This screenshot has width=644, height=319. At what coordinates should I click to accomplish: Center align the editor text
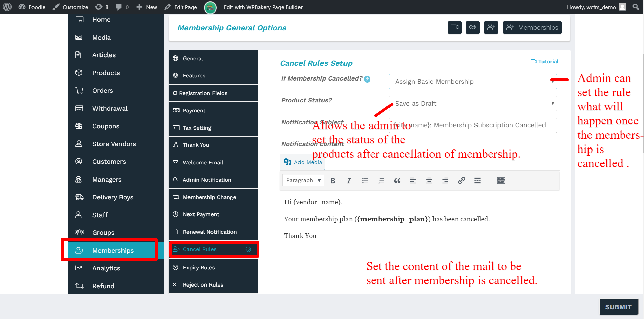[x=429, y=181]
